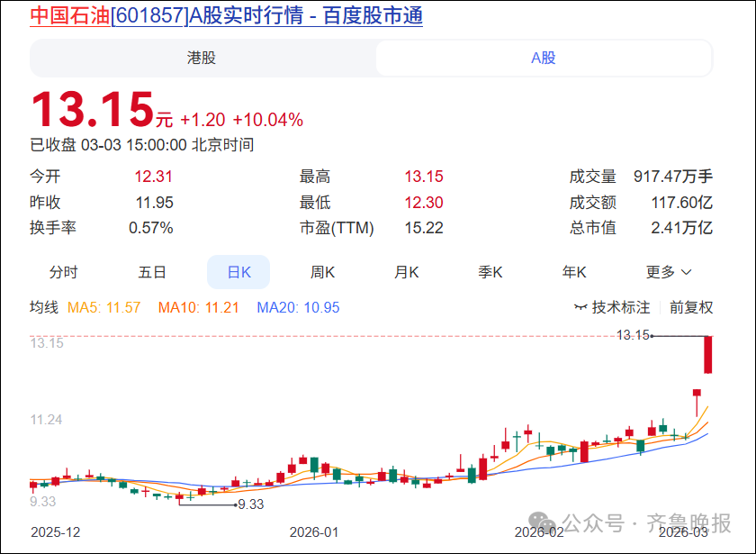
Task: Click the 9.33 low price marker
Action: 250,504
